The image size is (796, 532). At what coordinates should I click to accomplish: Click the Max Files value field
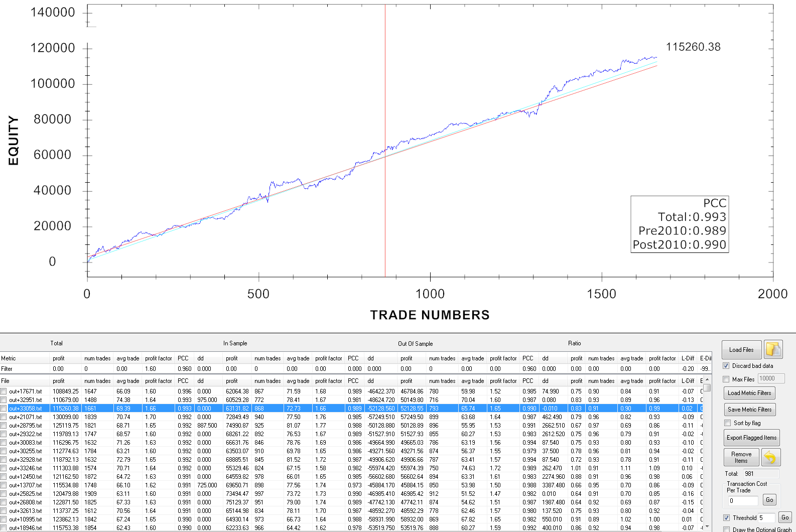[771, 379]
